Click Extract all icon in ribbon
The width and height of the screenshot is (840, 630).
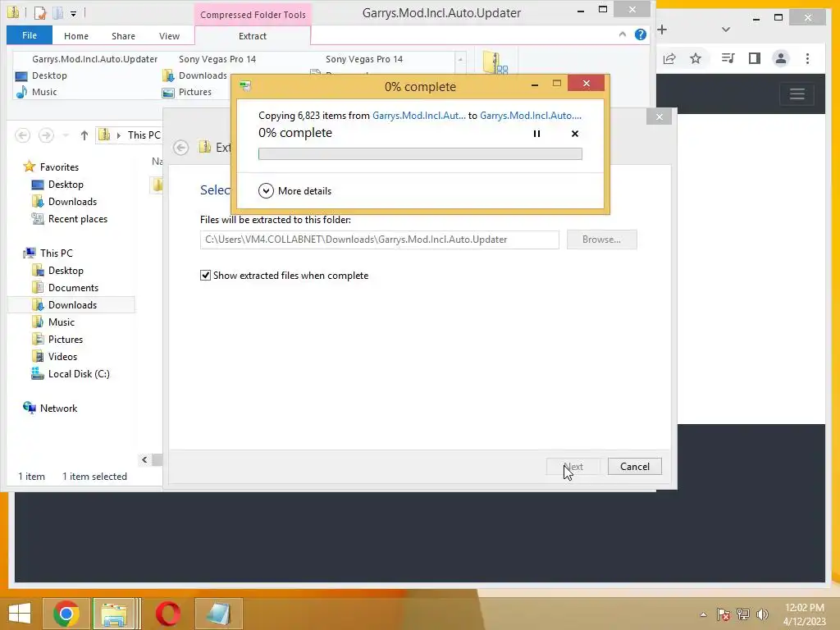(x=495, y=62)
